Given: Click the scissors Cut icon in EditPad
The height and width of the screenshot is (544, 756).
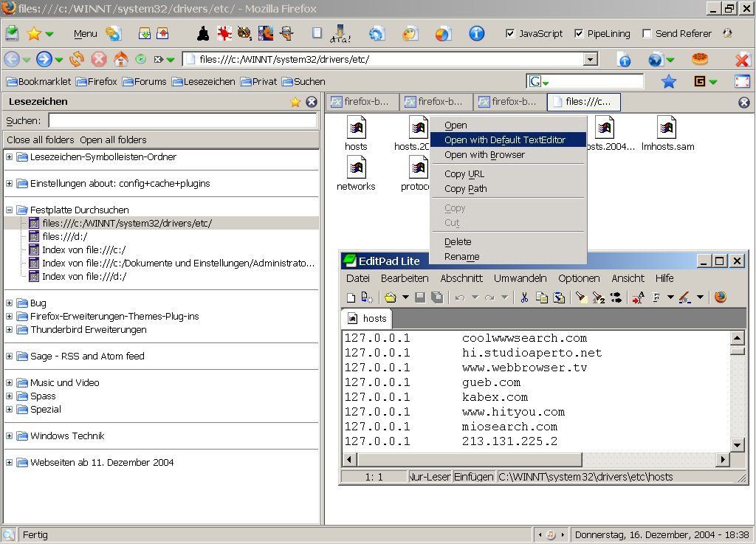Looking at the screenshot, I should coord(525,297).
